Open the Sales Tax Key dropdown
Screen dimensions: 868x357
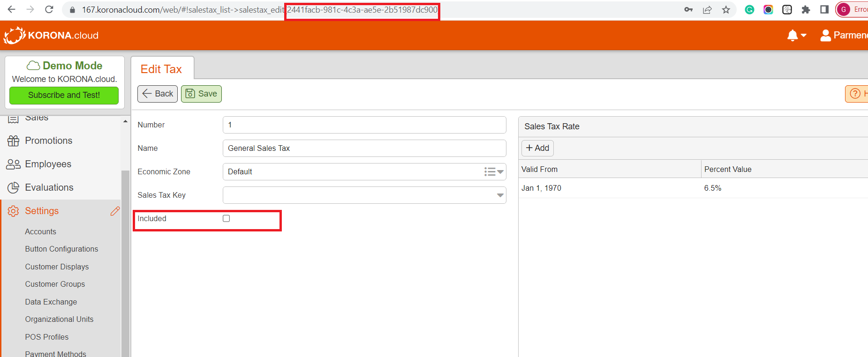[500, 195]
